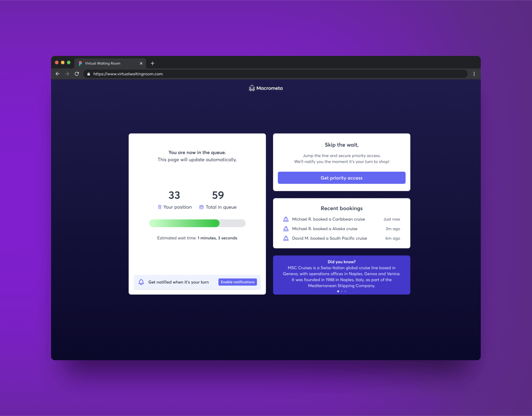This screenshot has width=532, height=416.
Task: Click the Your position pin icon
Action: click(x=160, y=207)
